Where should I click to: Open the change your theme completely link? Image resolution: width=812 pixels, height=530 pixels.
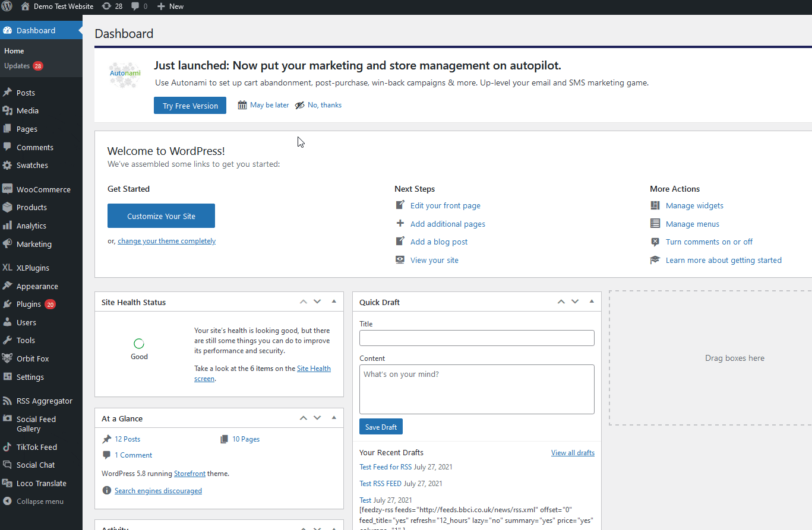pyautogui.click(x=166, y=241)
